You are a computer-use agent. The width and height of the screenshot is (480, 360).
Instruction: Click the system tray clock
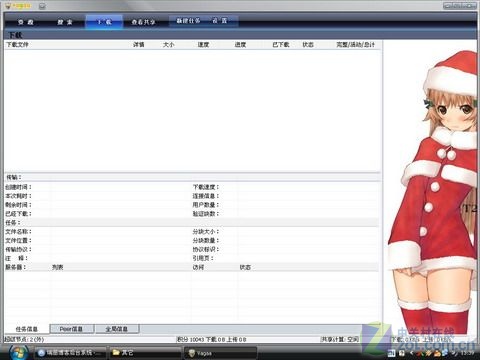click(468, 353)
